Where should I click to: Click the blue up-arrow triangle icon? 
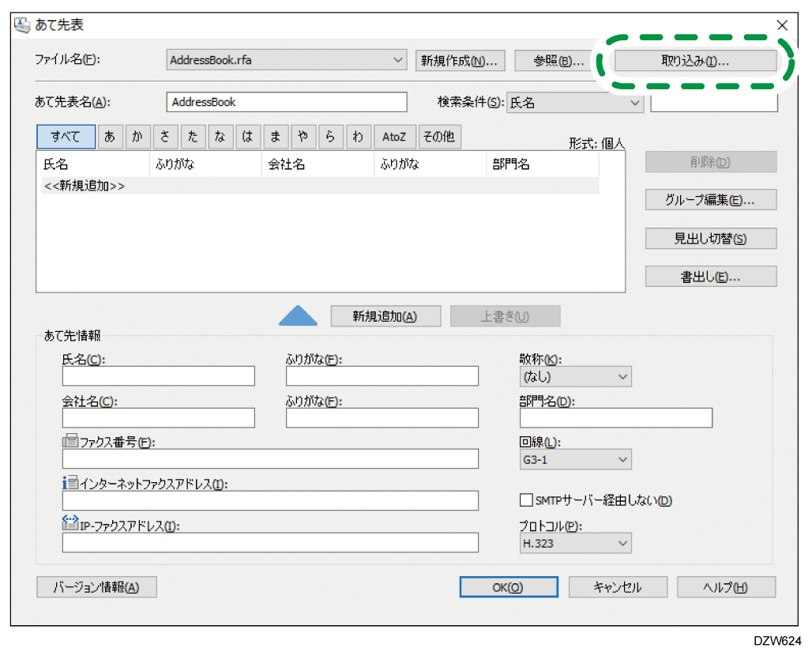pyautogui.click(x=298, y=316)
